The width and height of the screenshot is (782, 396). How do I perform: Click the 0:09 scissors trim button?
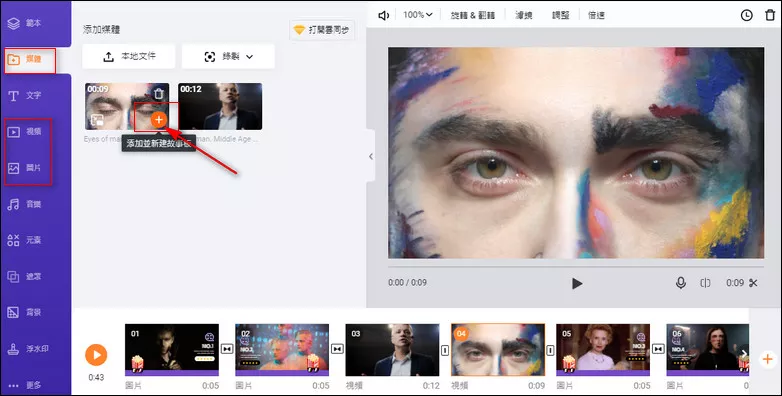click(x=742, y=283)
